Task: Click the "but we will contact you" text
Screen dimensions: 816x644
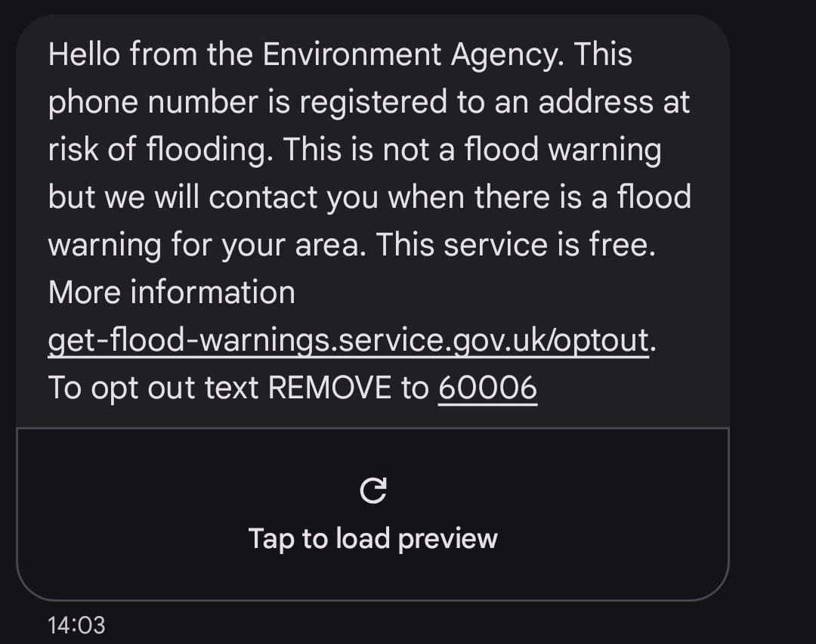Action: (x=184, y=197)
